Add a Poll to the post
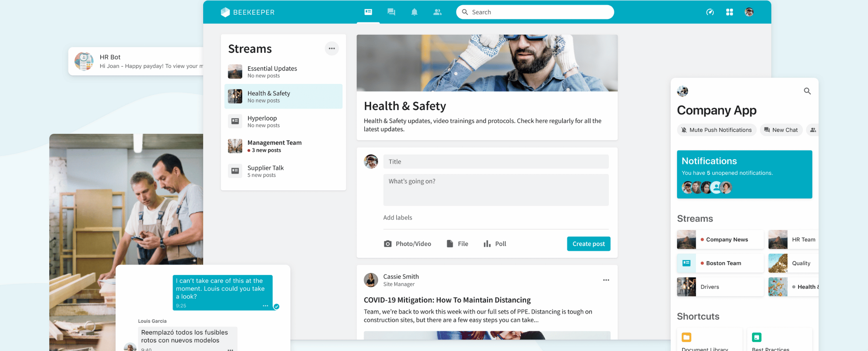 pyautogui.click(x=495, y=244)
